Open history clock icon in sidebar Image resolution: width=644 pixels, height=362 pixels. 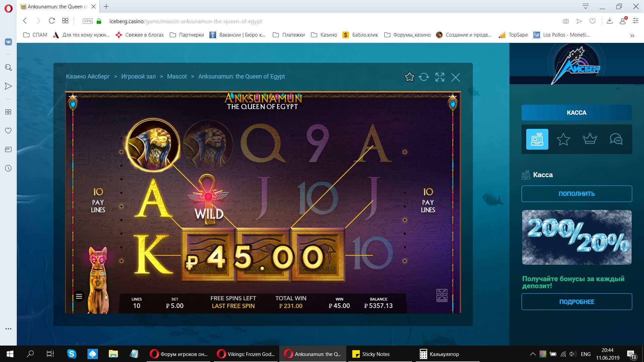[8, 168]
